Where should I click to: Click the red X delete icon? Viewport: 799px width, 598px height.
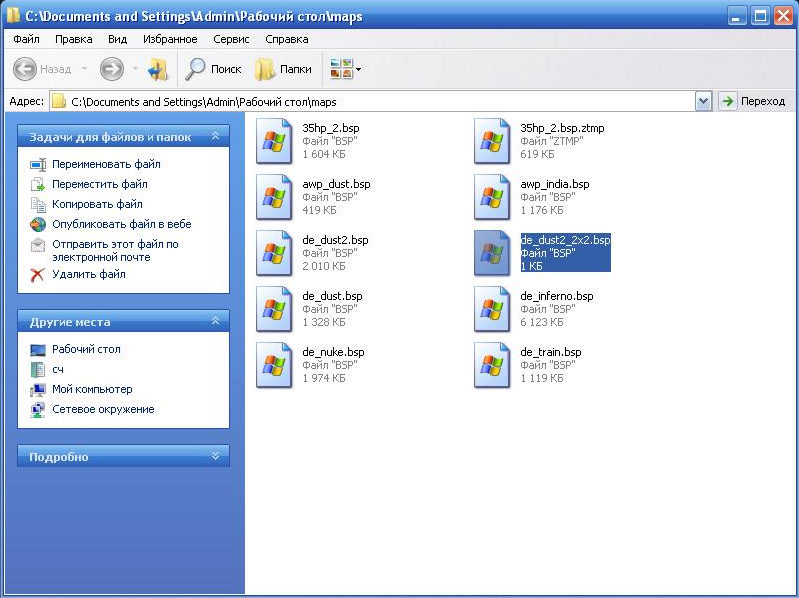(x=38, y=275)
